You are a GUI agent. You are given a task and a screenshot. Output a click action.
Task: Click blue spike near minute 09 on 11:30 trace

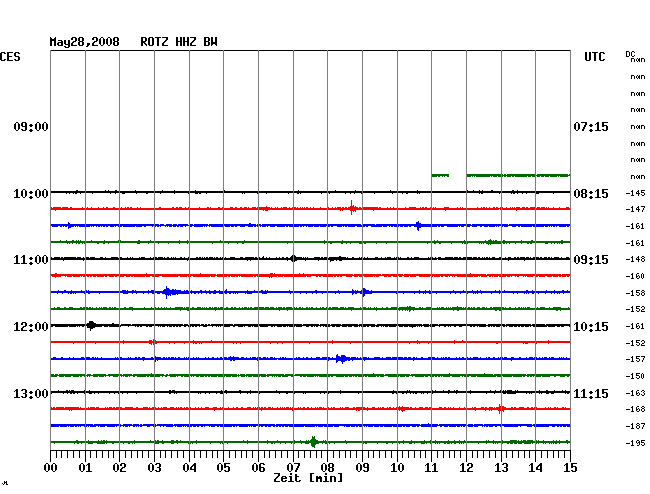click(x=364, y=292)
